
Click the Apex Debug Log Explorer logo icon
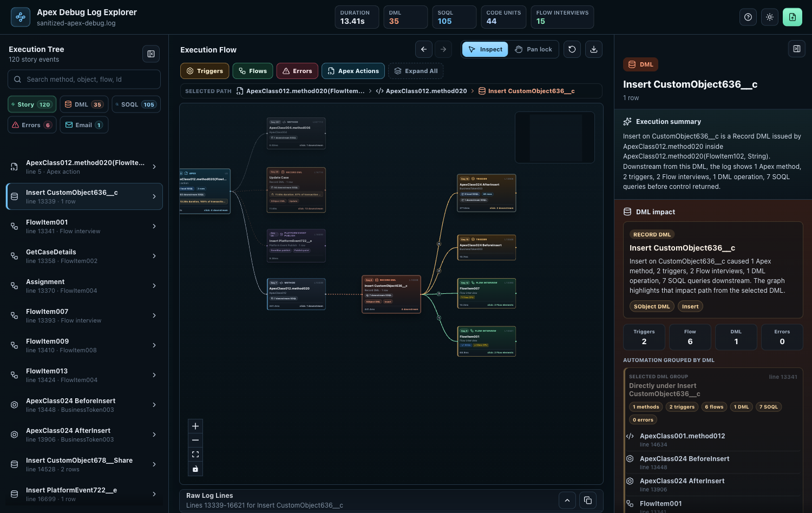21,17
